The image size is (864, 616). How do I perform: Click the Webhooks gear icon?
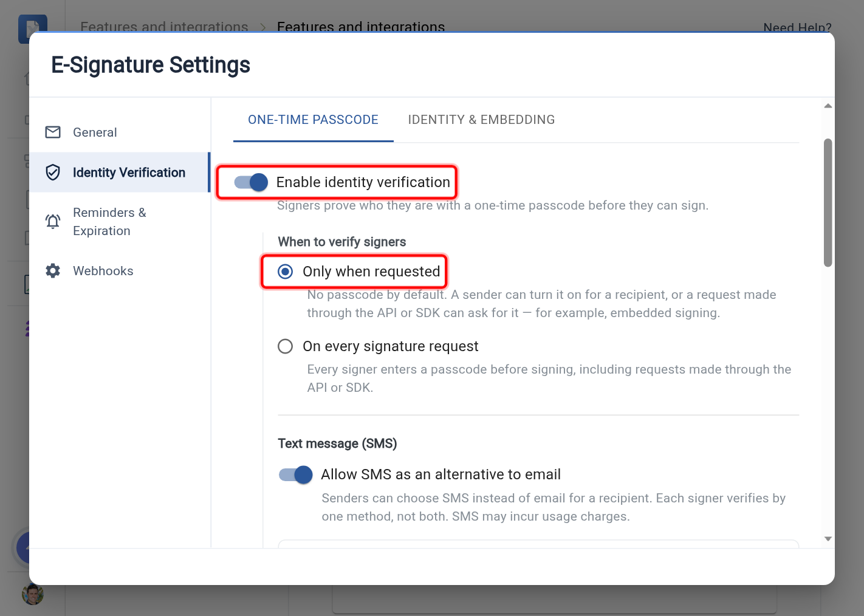53,271
